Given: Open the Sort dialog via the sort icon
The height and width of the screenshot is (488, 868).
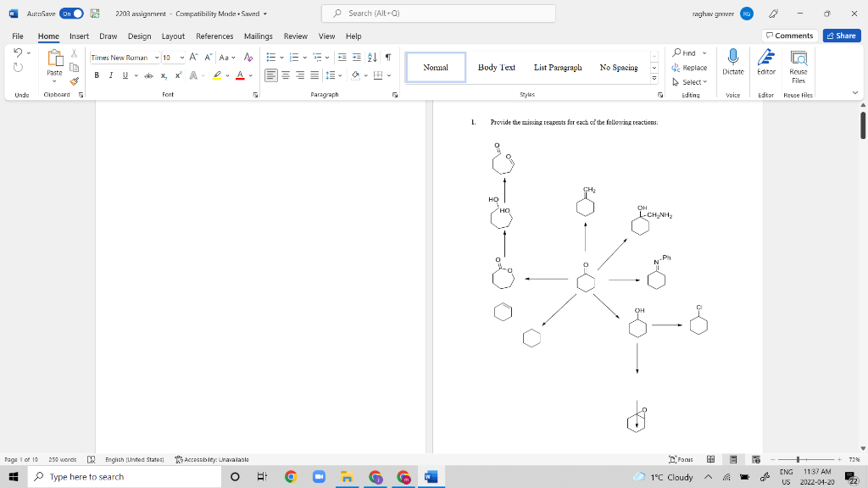Looking at the screenshot, I should tap(371, 58).
